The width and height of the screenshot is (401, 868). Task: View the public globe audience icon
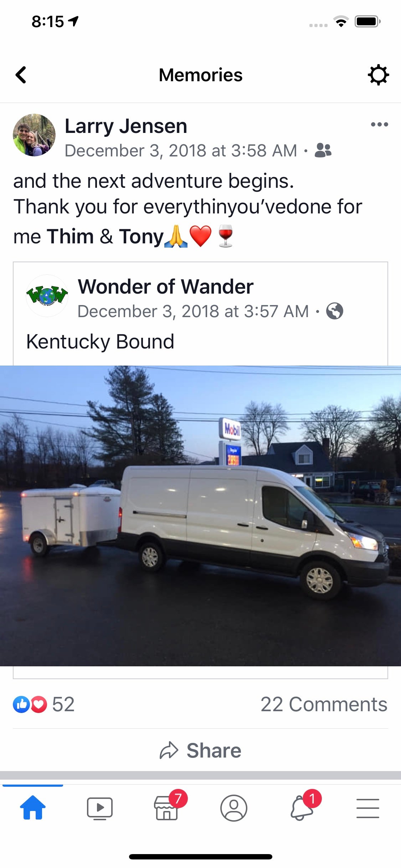click(x=335, y=311)
